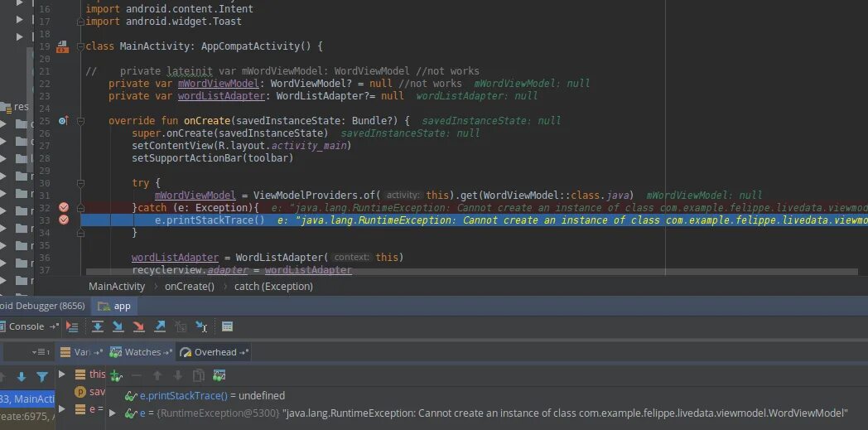Click the override gutter icon on line 25
This screenshot has height=430, width=868.
(63, 121)
